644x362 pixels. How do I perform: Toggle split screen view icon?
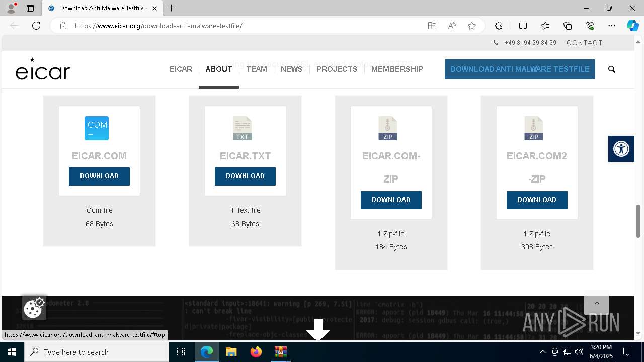pyautogui.click(x=523, y=26)
